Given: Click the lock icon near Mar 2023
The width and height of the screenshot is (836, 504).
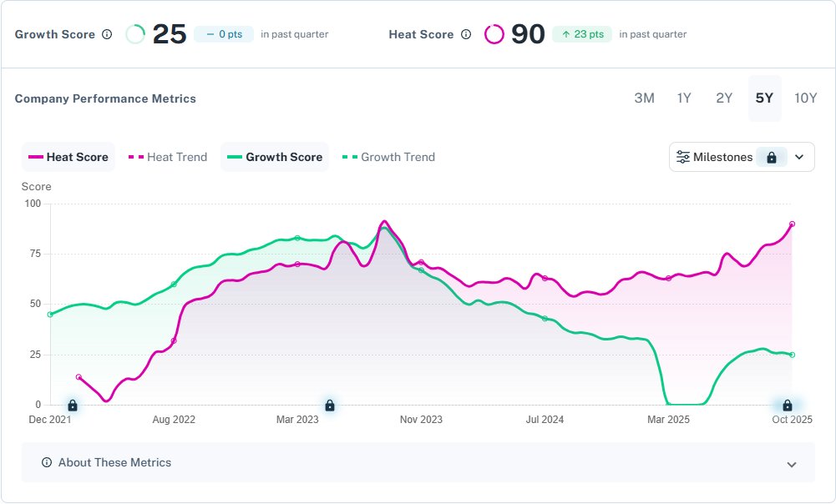Looking at the screenshot, I should pos(330,406).
